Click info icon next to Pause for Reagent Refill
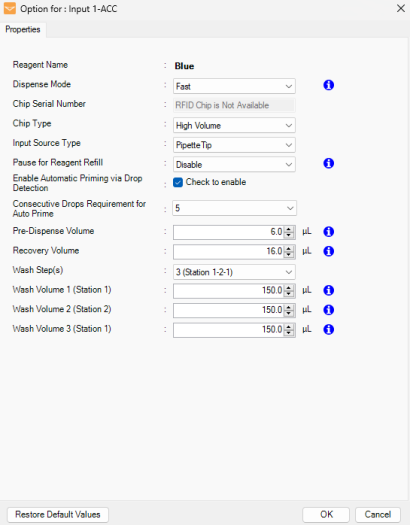 point(328,163)
